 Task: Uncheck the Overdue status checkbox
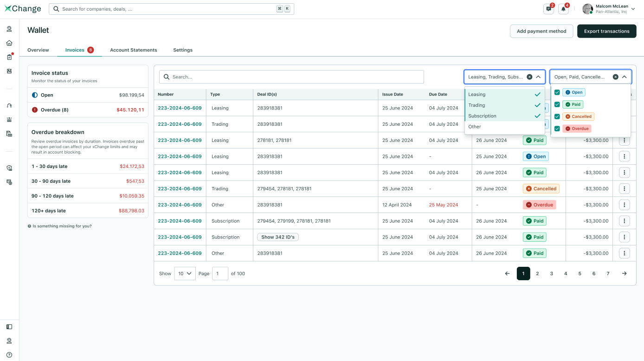(557, 129)
